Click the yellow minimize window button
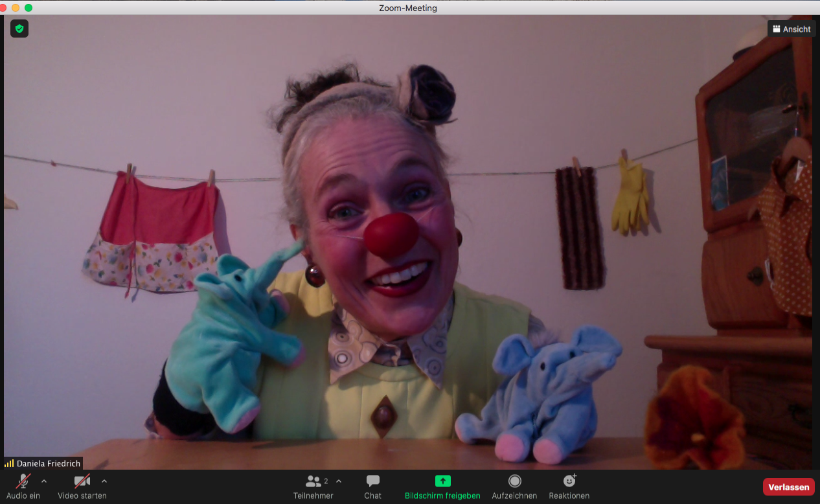 point(16,8)
